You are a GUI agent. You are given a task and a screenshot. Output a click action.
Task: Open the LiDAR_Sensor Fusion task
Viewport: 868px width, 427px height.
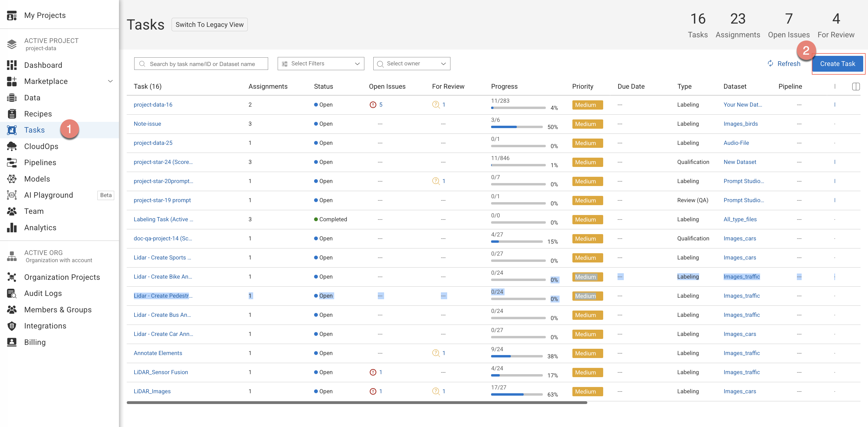[x=161, y=372]
